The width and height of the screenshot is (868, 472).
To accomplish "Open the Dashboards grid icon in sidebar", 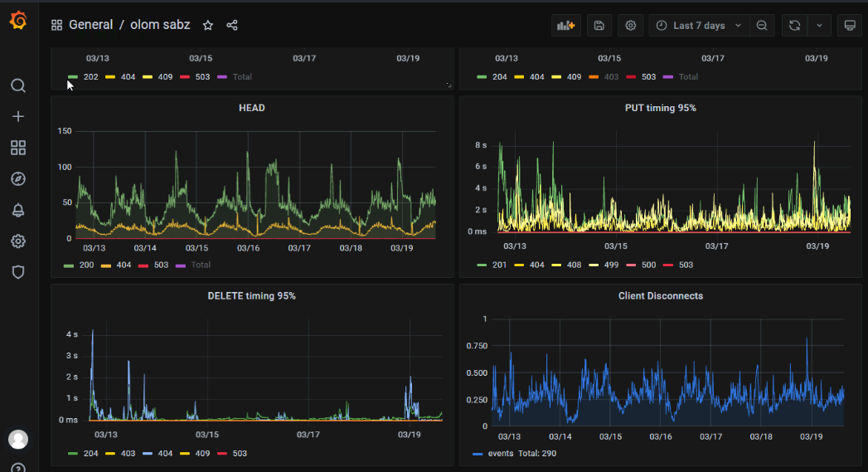I will click(18, 148).
